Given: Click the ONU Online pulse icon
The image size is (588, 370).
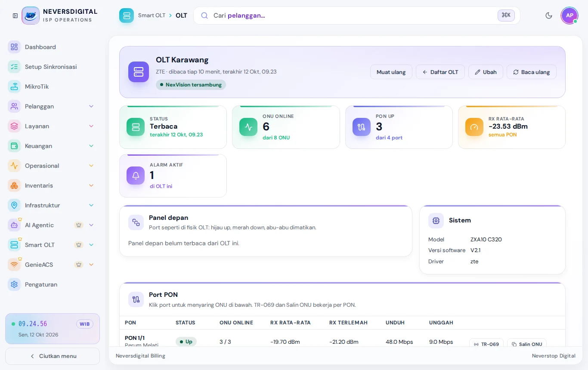Looking at the screenshot, I should (x=248, y=127).
